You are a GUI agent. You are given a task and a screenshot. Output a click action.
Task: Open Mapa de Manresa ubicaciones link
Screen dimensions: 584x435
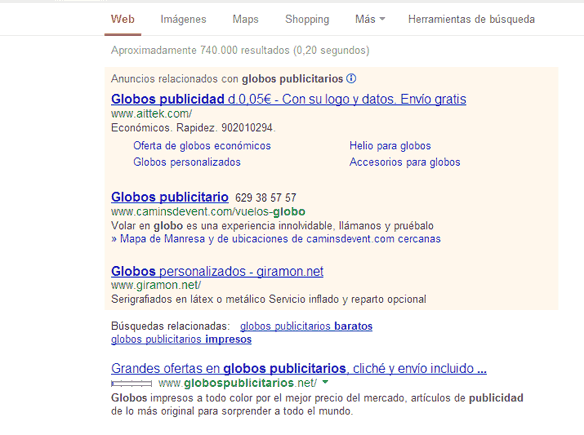(276, 239)
